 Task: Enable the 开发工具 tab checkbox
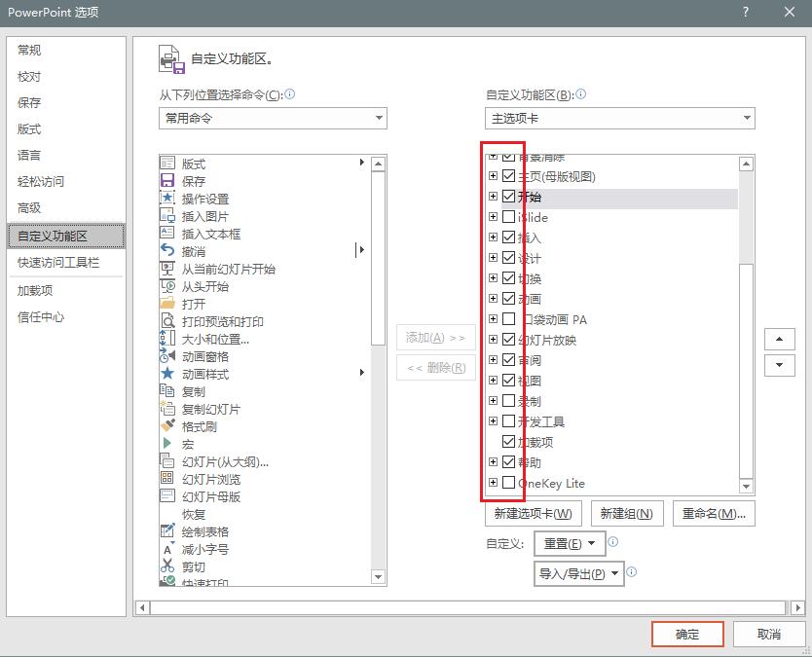point(507,421)
